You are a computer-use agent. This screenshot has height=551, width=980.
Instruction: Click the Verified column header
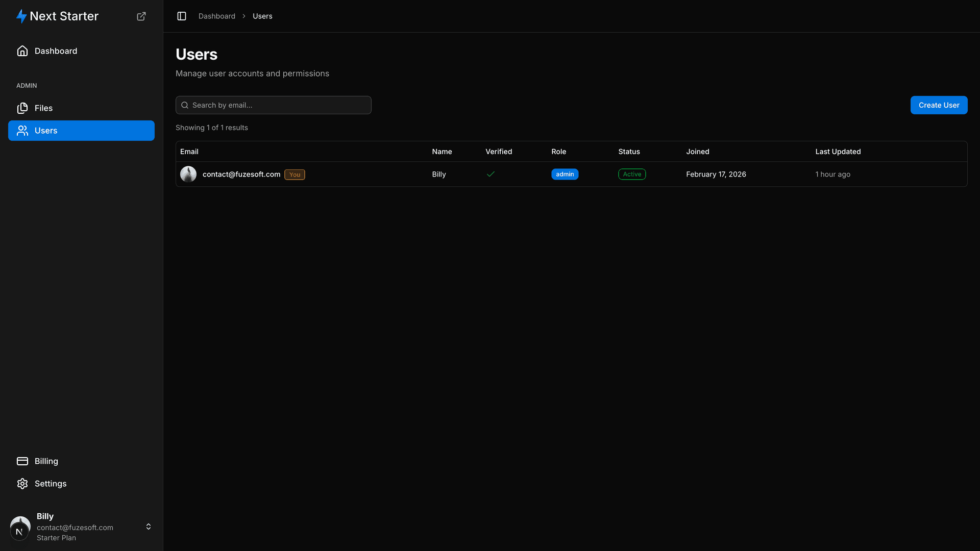point(499,152)
